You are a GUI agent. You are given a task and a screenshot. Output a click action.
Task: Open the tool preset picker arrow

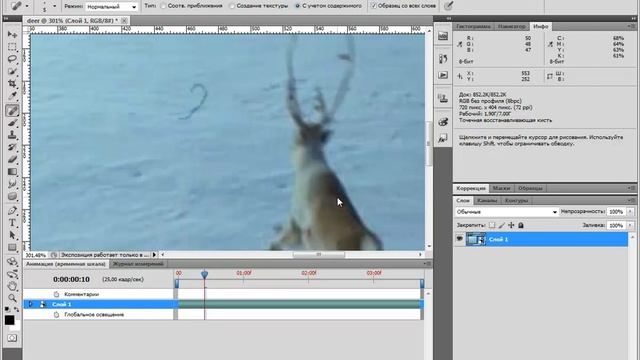point(27,6)
